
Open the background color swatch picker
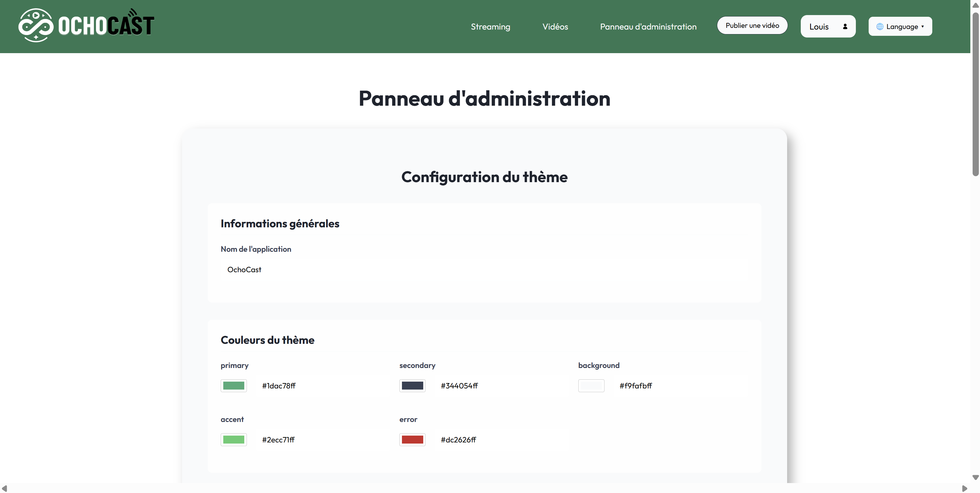click(591, 386)
